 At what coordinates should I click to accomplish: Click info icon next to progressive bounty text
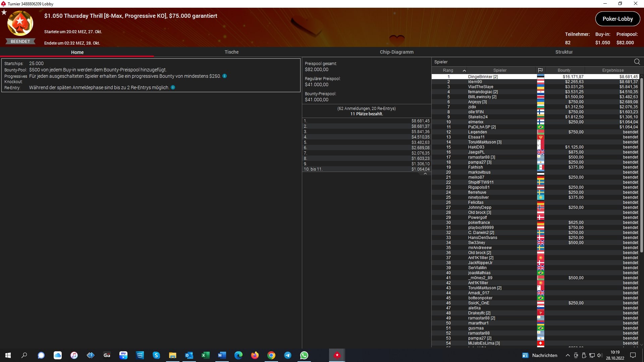point(225,76)
